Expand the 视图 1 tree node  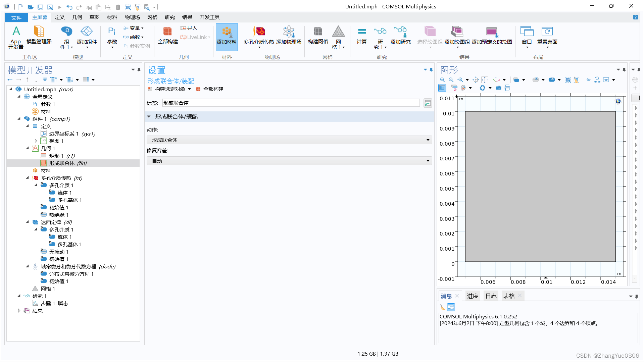tap(36, 141)
